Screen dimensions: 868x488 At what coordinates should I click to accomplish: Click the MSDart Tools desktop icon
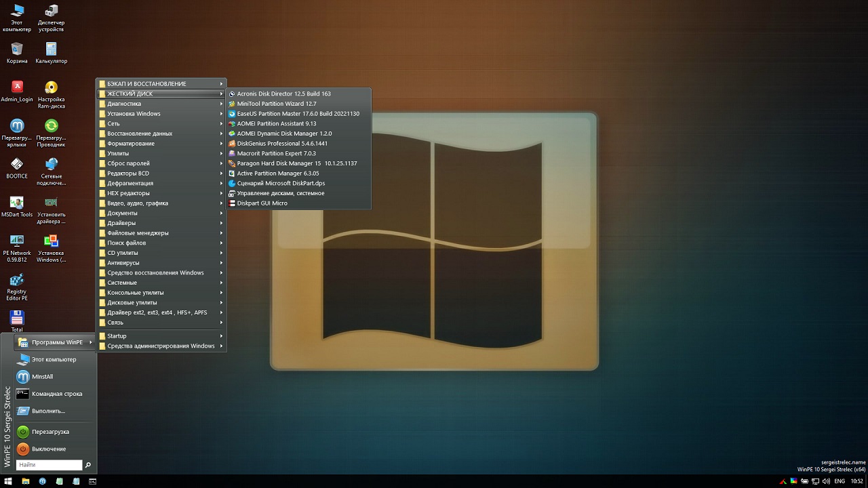[17, 203]
